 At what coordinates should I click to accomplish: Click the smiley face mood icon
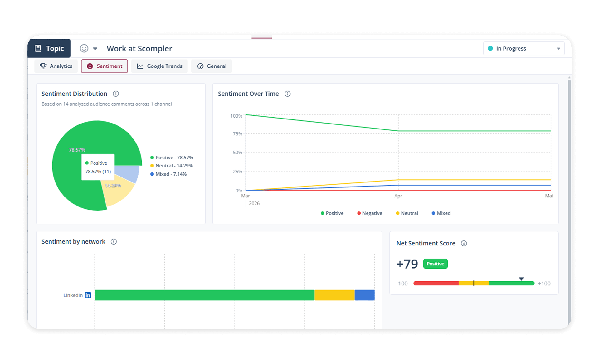pyautogui.click(x=84, y=48)
